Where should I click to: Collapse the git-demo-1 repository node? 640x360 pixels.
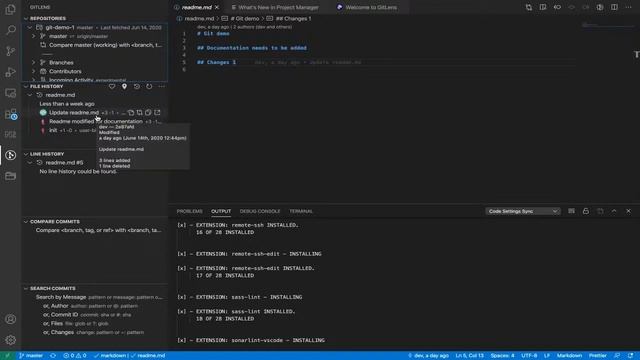[30, 27]
